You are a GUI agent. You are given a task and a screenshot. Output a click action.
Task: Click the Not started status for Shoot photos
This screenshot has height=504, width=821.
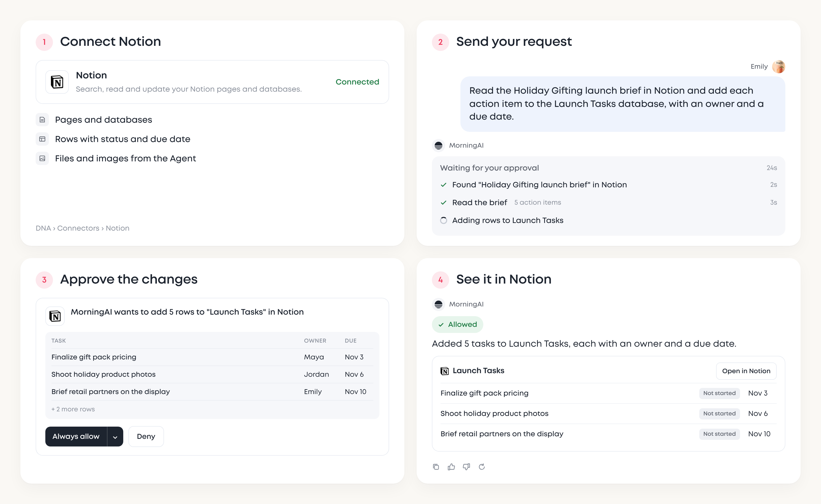click(719, 414)
